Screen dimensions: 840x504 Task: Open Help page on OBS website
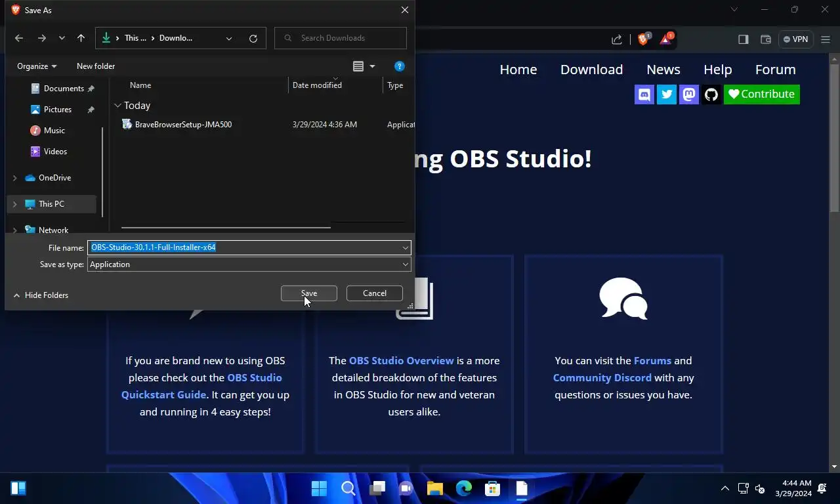pos(718,70)
